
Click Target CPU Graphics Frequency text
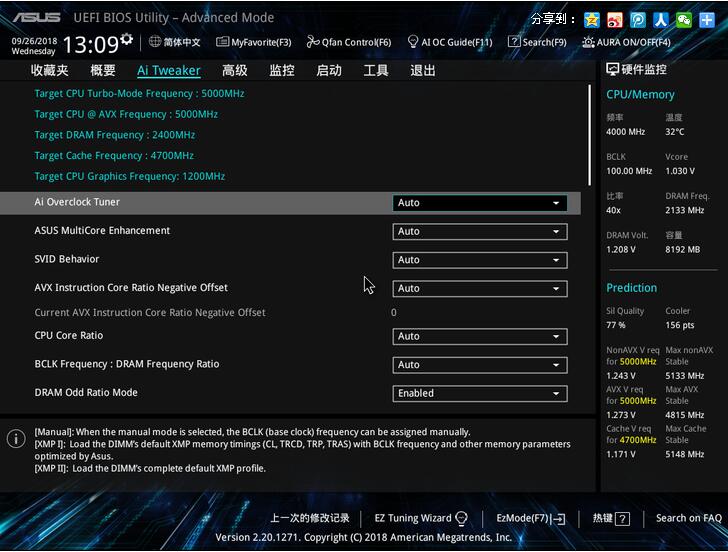pyautogui.click(x=130, y=176)
